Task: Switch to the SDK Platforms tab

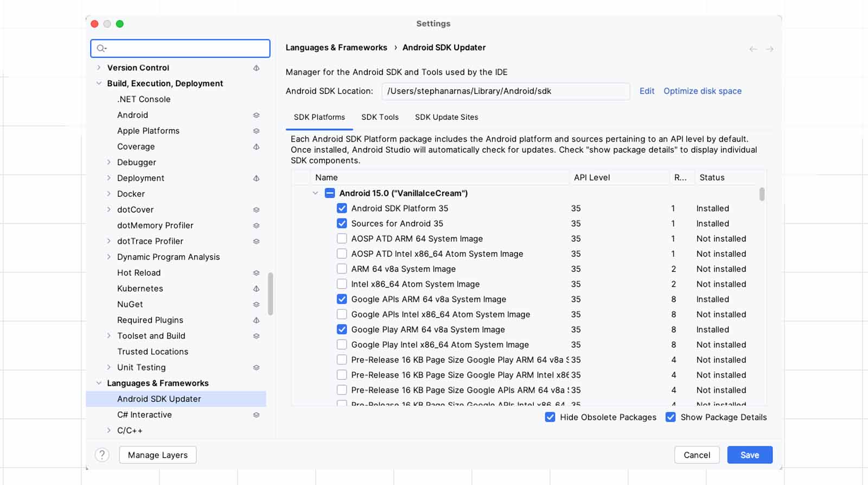Action: pyautogui.click(x=320, y=117)
